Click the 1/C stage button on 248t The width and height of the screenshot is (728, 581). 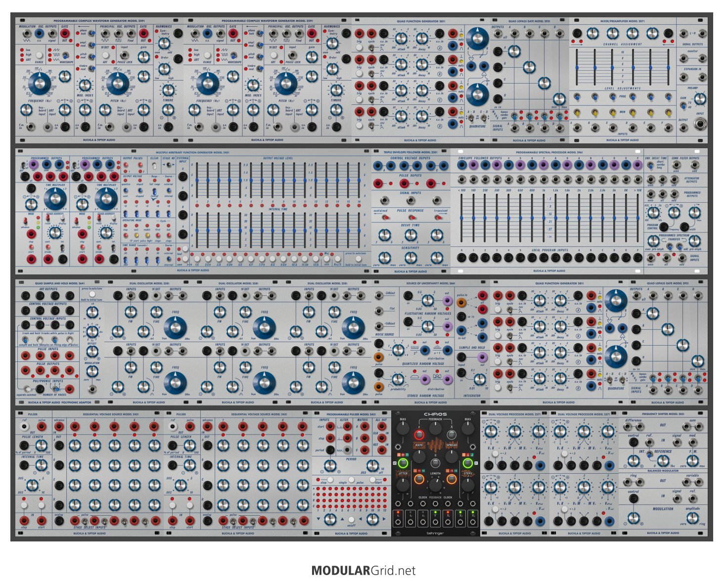(x=197, y=259)
